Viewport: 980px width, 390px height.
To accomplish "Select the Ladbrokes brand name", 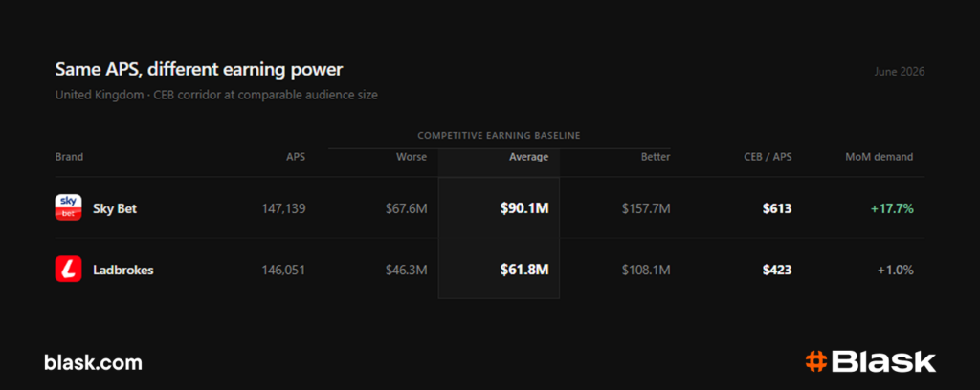I will (123, 271).
